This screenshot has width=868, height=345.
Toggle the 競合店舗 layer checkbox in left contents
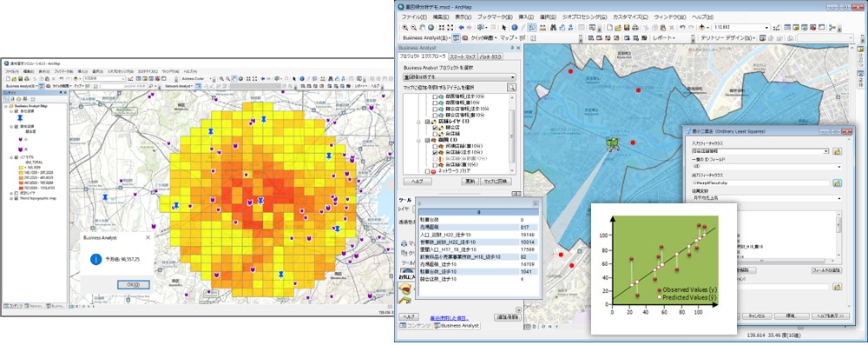tap(16, 126)
